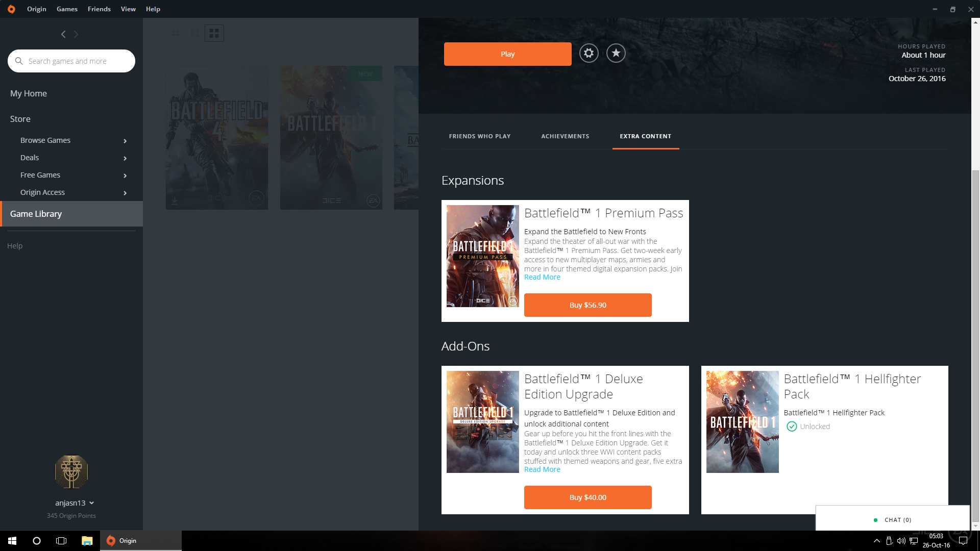Open the network tray icon
980x551 pixels.
pos(914,541)
